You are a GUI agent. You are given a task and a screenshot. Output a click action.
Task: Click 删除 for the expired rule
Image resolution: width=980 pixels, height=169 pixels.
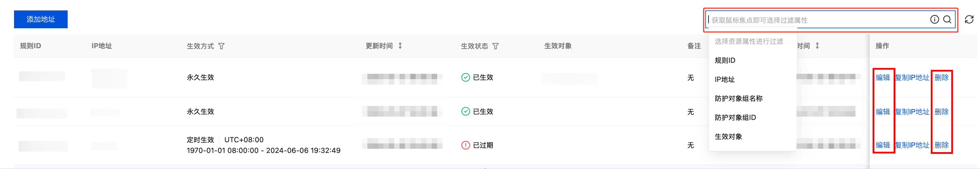tap(941, 145)
